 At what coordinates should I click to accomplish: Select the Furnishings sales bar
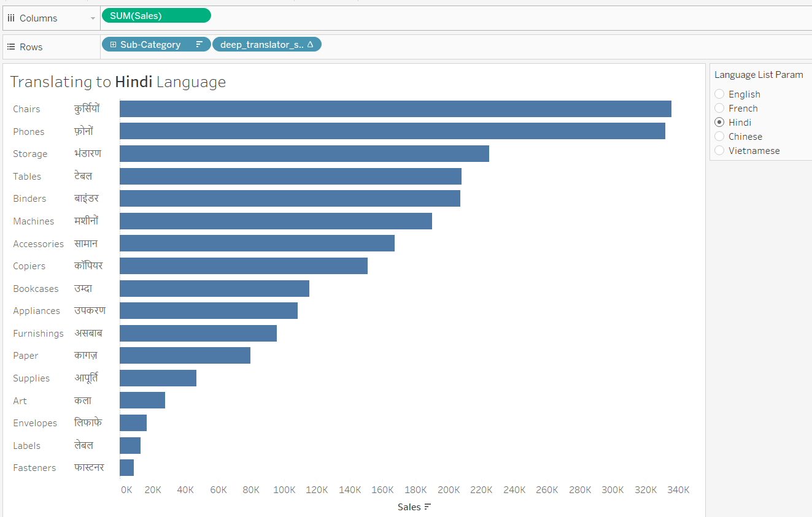[198, 334]
